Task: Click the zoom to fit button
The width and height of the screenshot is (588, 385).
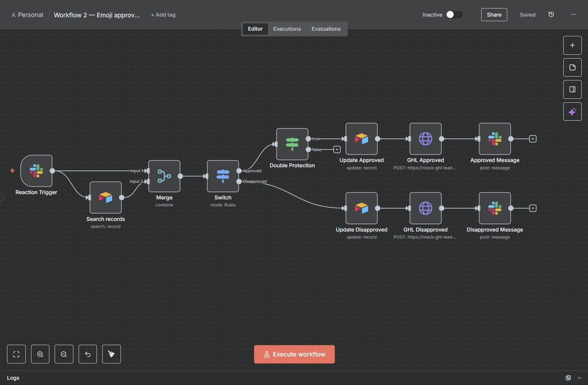Action: [x=16, y=354]
